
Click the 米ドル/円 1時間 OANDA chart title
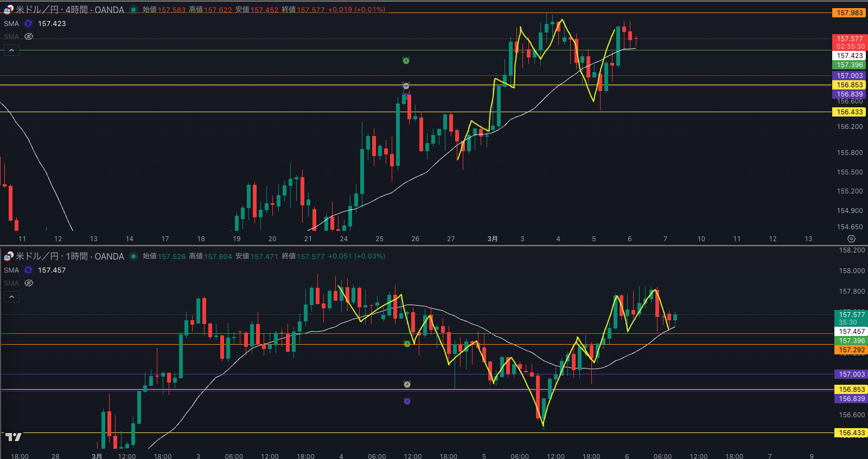[x=69, y=256]
